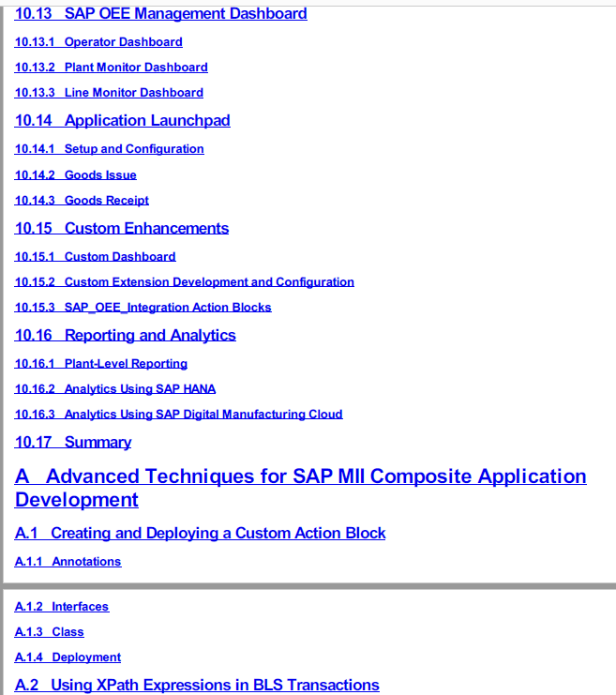Jump to 10.16.3 Analytics Using SAP Digital Manufacturing Cloud
Screen dimensions: 616x695
[178, 414]
